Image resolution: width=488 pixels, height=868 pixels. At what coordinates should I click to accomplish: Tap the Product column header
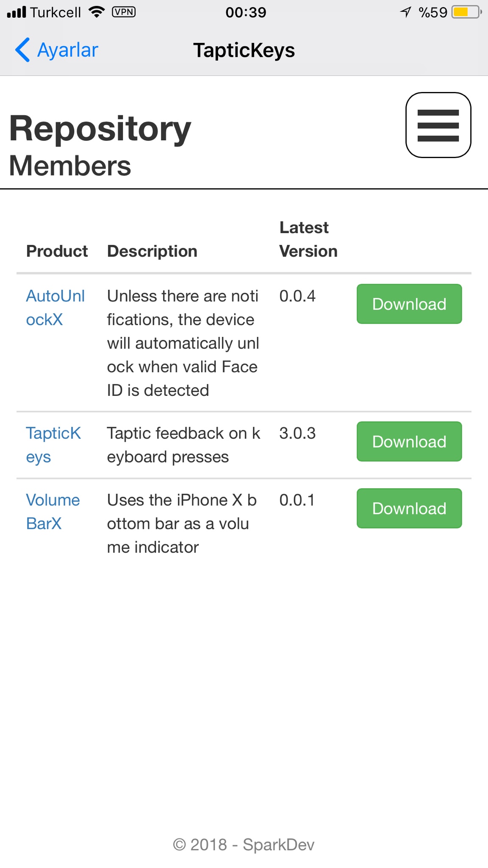tap(57, 251)
